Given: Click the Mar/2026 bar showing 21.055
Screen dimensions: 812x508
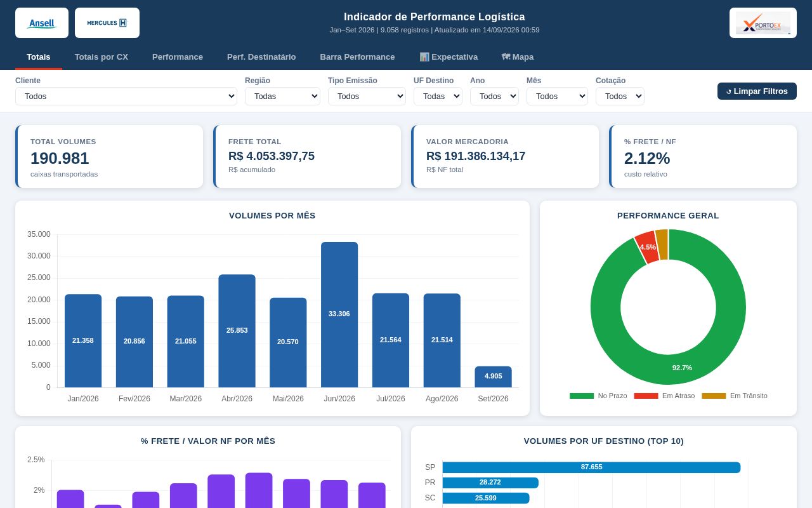Looking at the screenshot, I should tap(186, 341).
